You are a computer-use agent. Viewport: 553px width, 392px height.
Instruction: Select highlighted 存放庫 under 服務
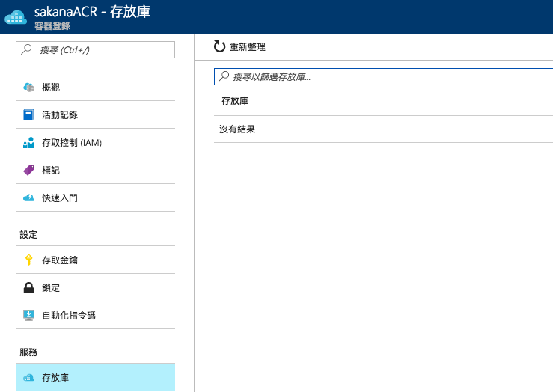click(x=95, y=378)
